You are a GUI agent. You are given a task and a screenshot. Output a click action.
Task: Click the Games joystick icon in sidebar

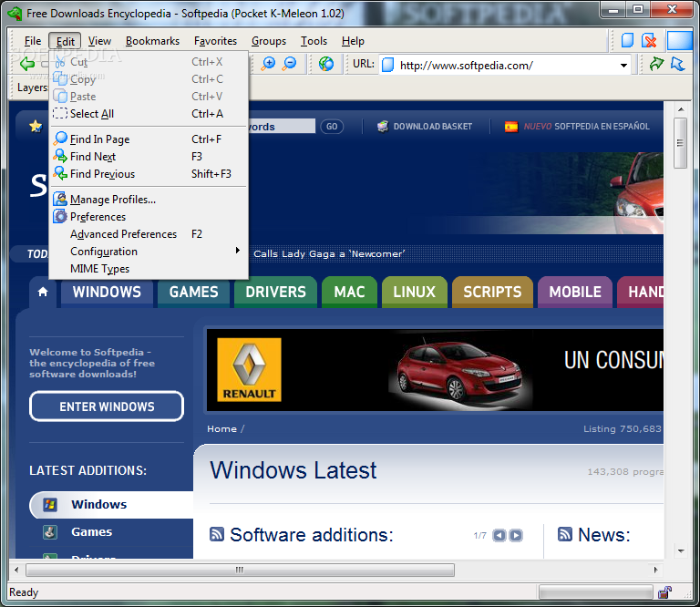[x=50, y=532]
